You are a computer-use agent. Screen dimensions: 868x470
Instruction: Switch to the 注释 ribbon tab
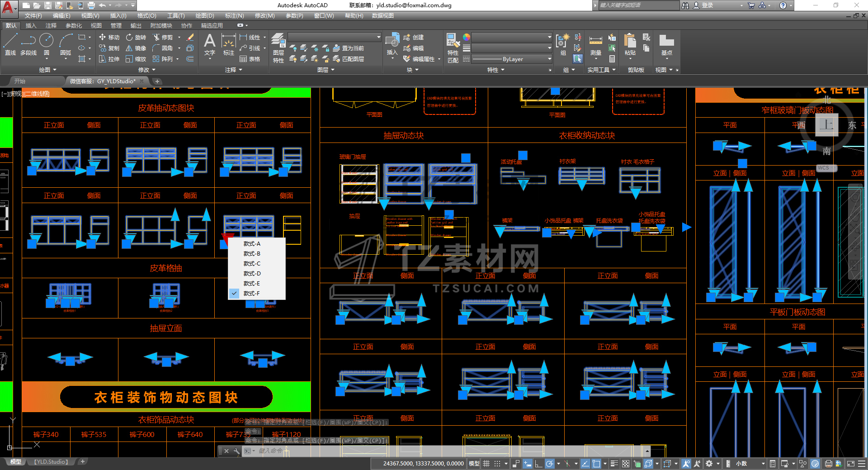pyautogui.click(x=51, y=26)
